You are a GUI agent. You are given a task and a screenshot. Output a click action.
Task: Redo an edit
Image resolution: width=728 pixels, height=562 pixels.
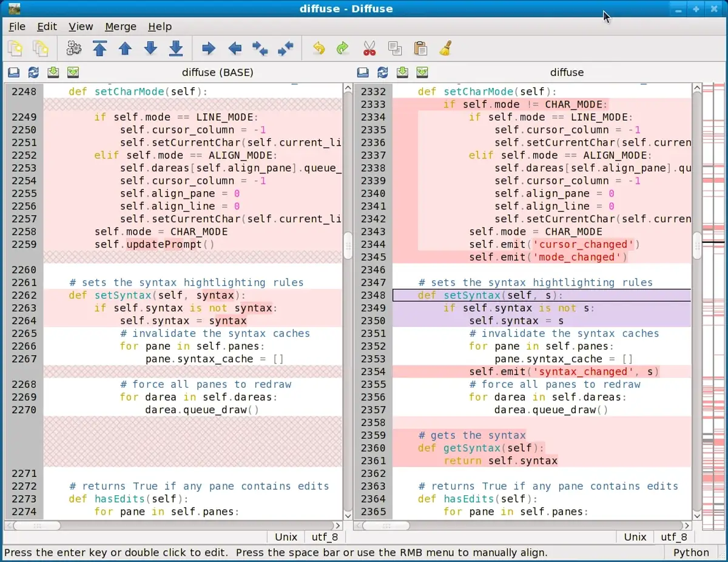point(342,48)
